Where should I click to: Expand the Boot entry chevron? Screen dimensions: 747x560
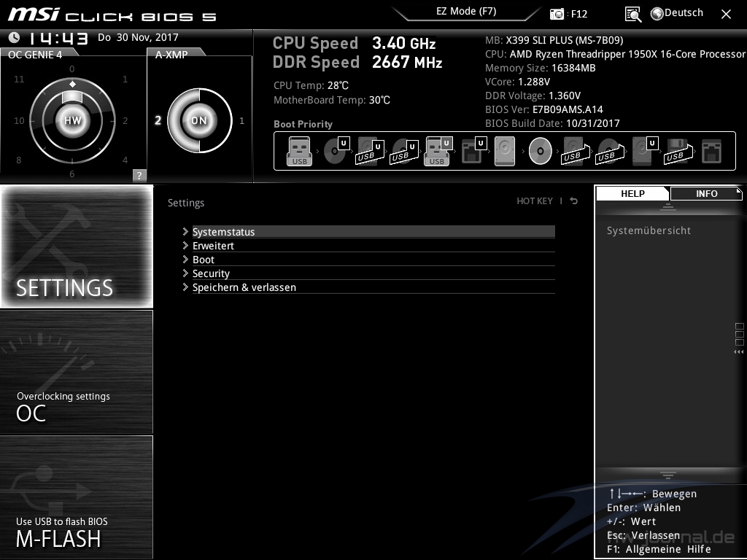[x=185, y=259]
